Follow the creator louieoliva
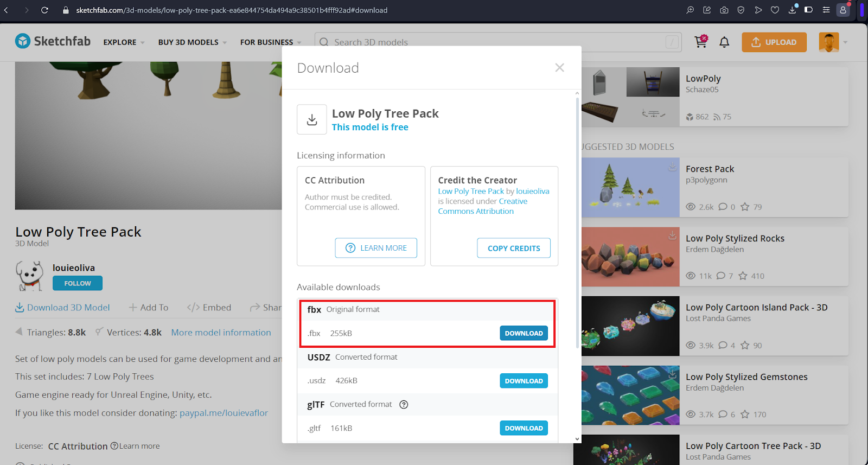This screenshot has width=868, height=465. click(x=78, y=283)
